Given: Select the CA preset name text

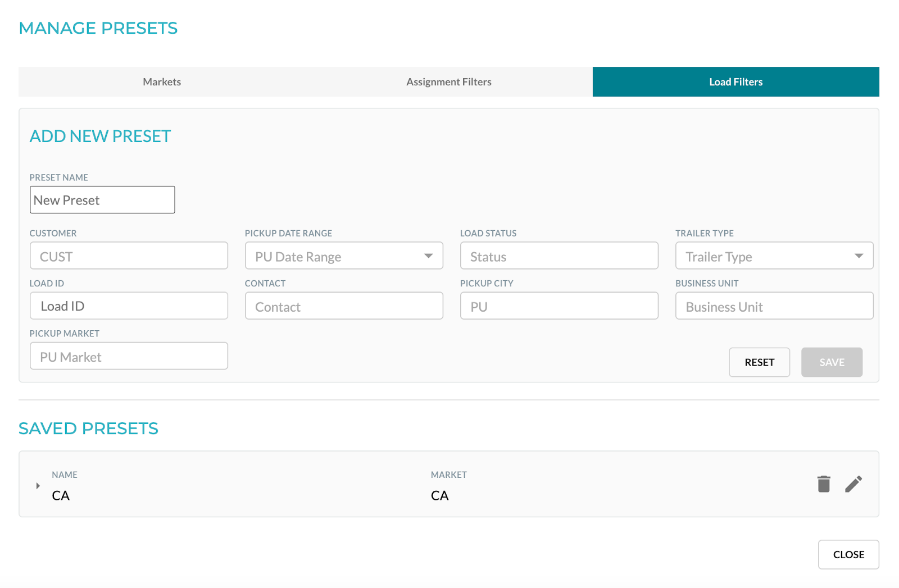Looking at the screenshot, I should click(60, 495).
